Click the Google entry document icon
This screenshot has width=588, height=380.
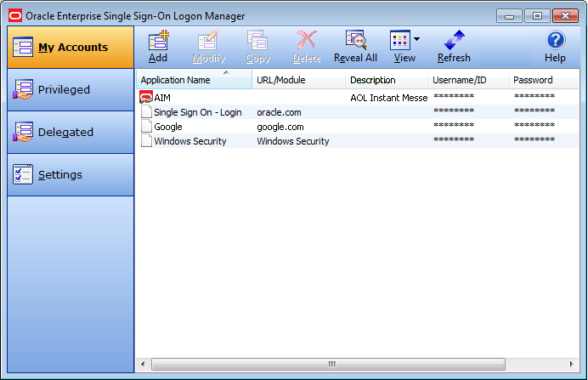(x=146, y=126)
